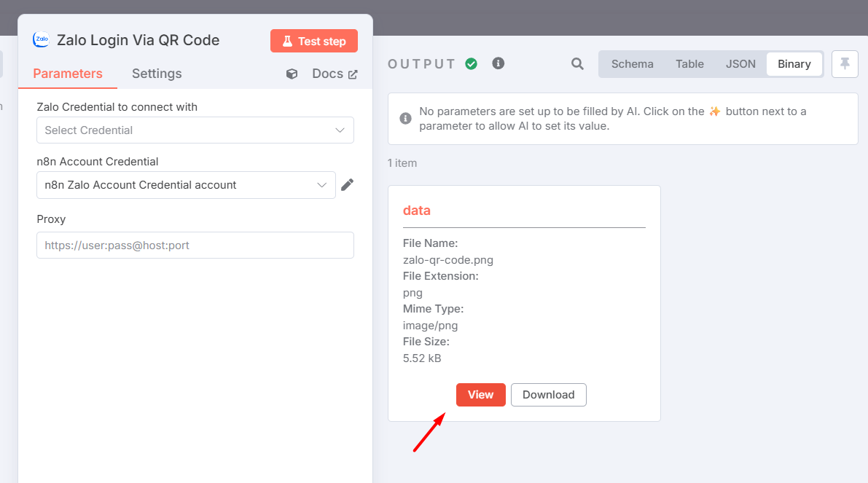
Task: Edit n8n Account Credential with pencil icon
Action: (347, 185)
